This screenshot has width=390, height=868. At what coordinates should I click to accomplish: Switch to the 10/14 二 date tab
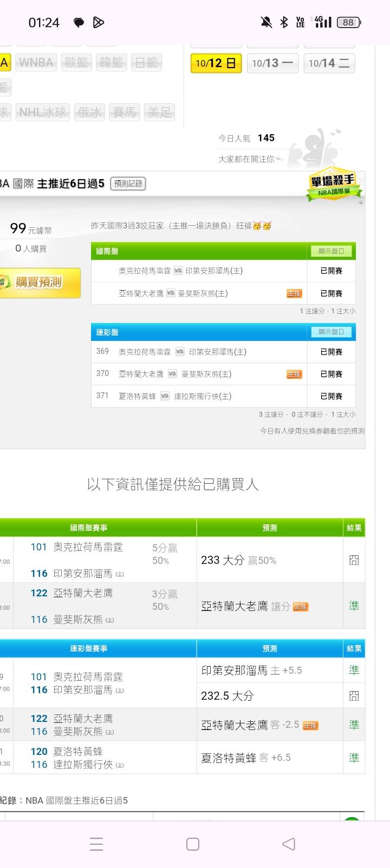coord(329,63)
